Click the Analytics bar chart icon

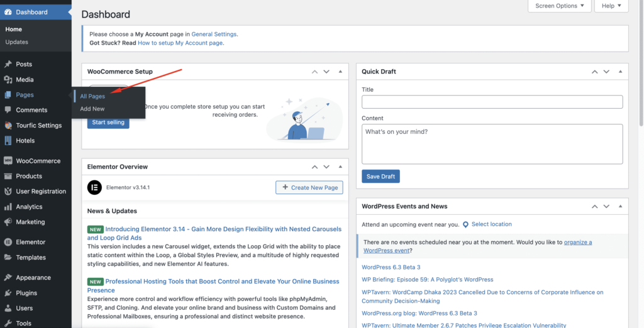(x=8, y=207)
